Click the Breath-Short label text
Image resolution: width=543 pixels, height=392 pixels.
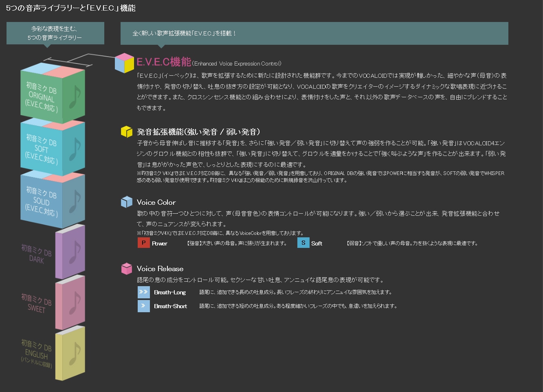pyautogui.click(x=171, y=306)
